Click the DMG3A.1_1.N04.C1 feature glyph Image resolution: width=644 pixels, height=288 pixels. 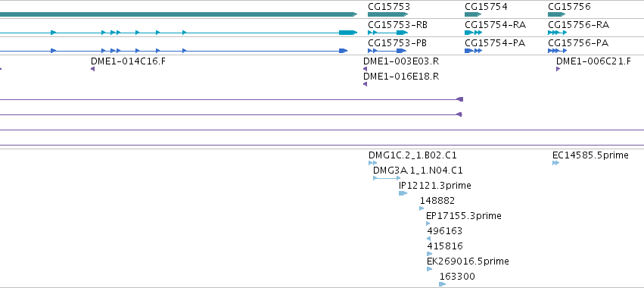387,178
